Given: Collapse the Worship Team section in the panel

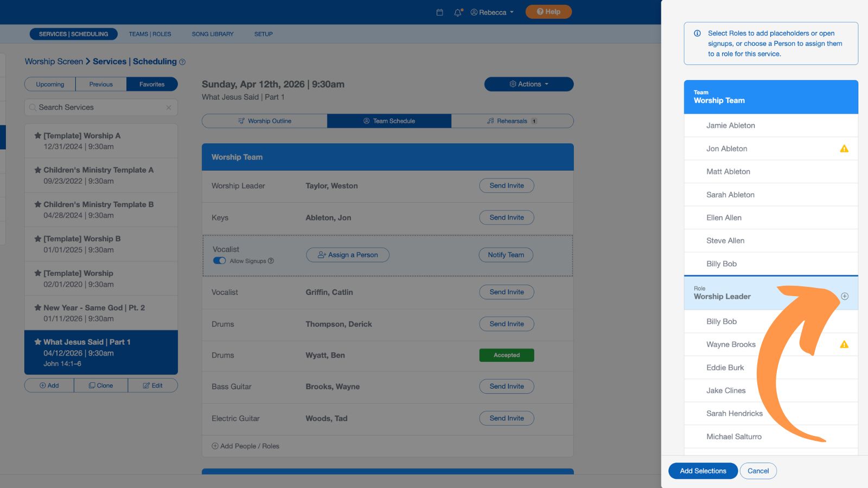Looking at the screenshot, I should pos(770,97).
